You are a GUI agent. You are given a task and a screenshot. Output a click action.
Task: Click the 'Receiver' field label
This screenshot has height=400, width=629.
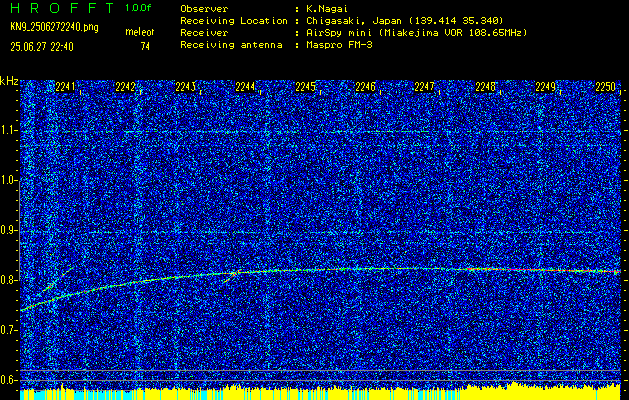click(x=204, y=33)
